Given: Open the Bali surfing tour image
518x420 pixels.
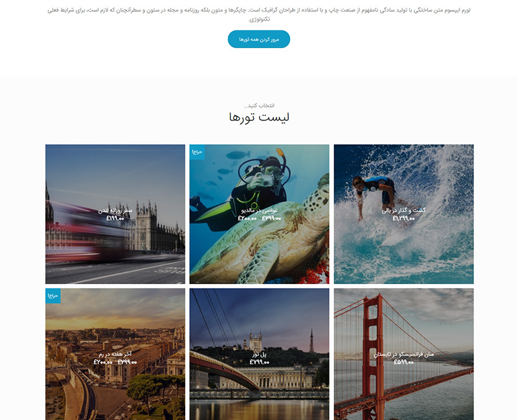Looking at the screenshot, I should tap(403, 214).
